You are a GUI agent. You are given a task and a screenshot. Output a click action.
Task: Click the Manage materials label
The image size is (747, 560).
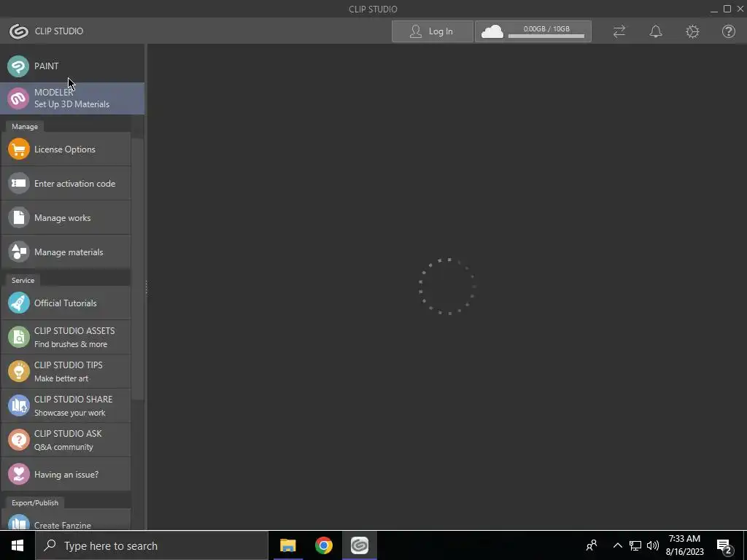pyautogui.click(x=69, y=252)
